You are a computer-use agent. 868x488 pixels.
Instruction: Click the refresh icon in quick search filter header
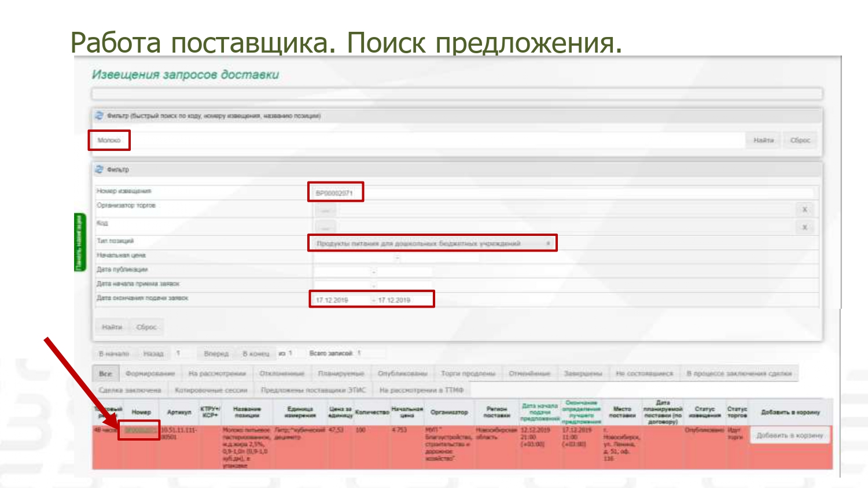(99, 116)
